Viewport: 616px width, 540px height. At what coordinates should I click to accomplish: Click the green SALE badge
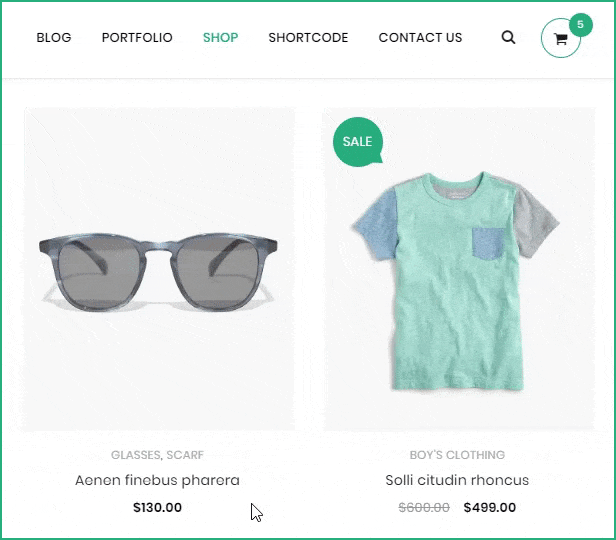click(x=357, y=141)
